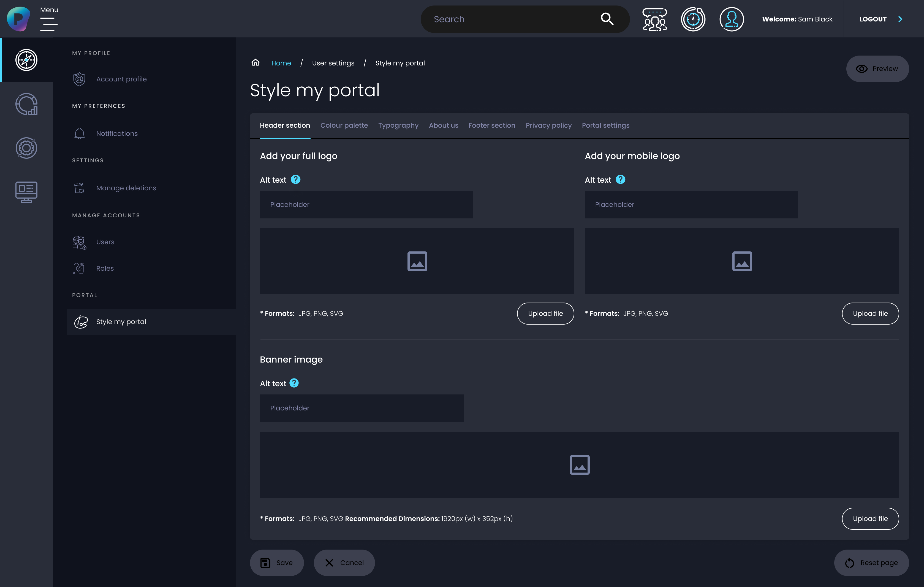Open the Portal settings tab
Screen dimensions: 924x587
tap(605, 125)
